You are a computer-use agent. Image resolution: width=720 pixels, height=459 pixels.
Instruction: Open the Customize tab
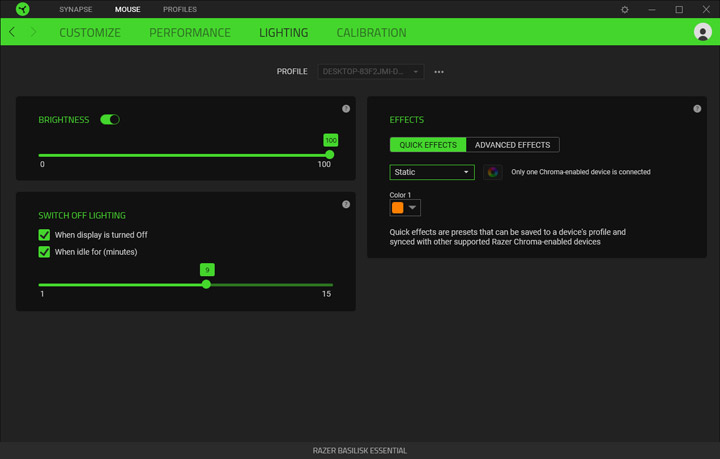pyautogui.click(x=90, y=33)
